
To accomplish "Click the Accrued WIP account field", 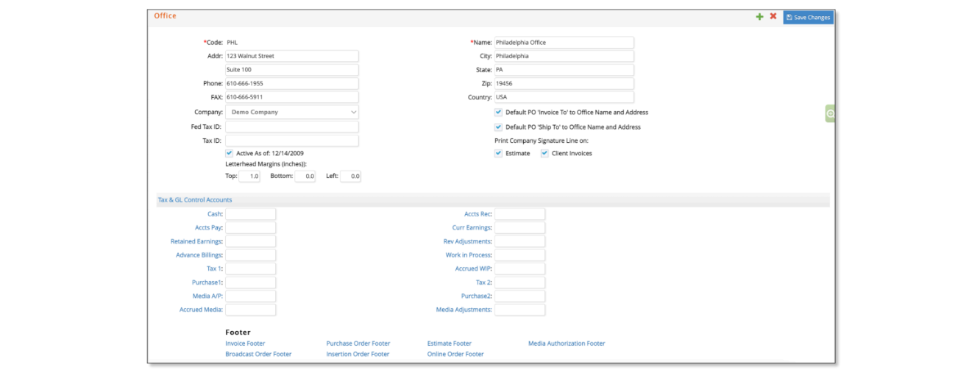I will [519, 269].
